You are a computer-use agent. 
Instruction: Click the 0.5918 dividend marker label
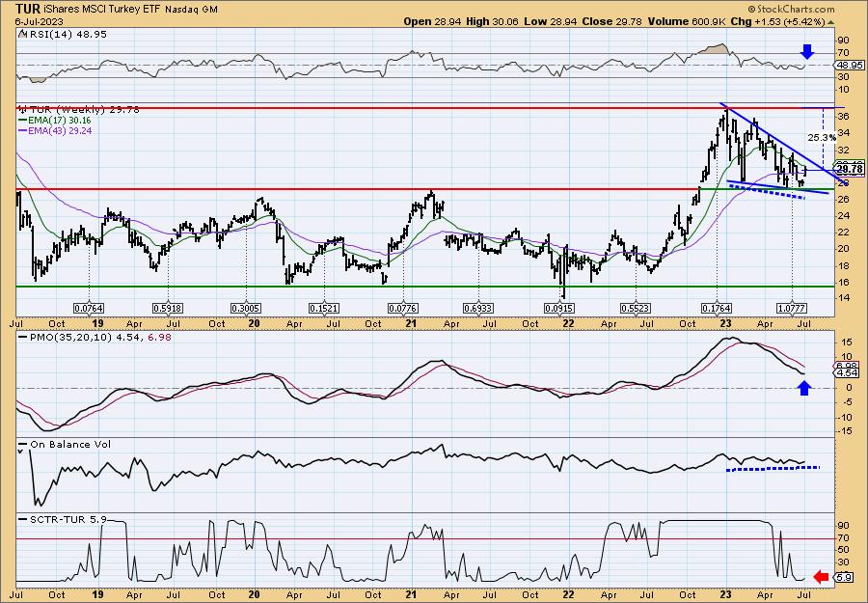coord(168,308)
